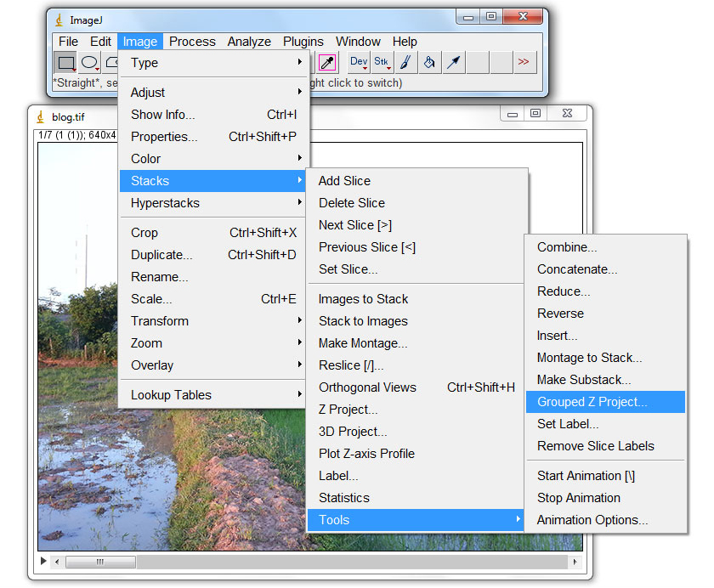
Task: Pick a color with the eyedropper tool
Action: tap(328, 62)
